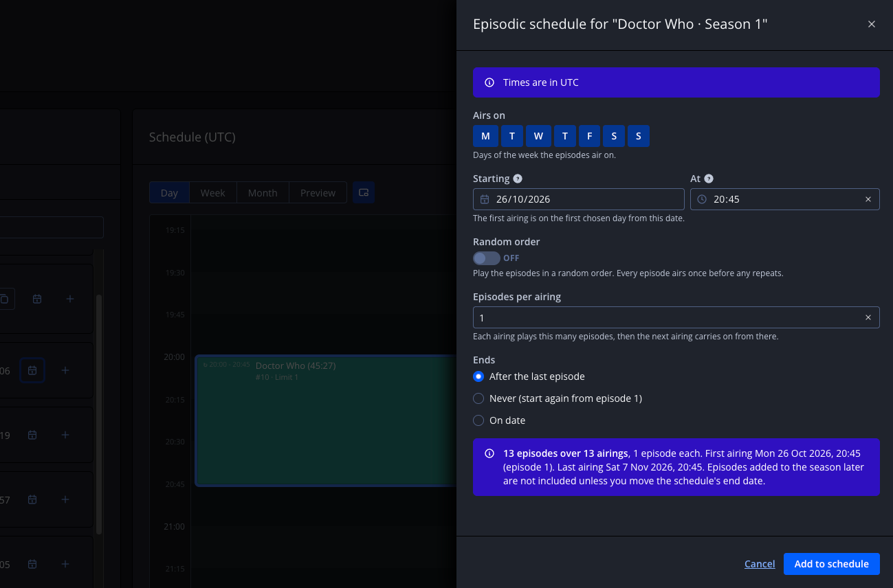Image resolution: width=893 pixels, height=588 pixels.
Task: Toggle the Tuesday T between M and W
Action: tap(512, 136)
